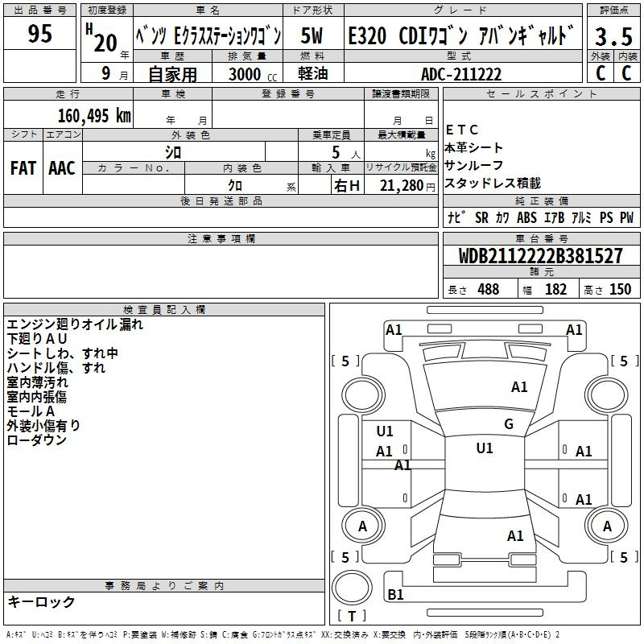
Task: Select the アルミ standard equipment item
Action: click(581, 217)
